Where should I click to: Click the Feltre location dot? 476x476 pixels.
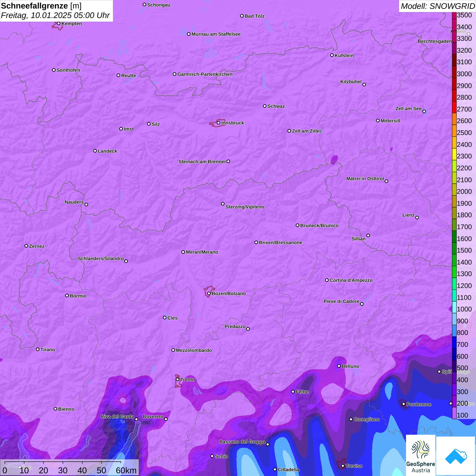click(293, 392)
